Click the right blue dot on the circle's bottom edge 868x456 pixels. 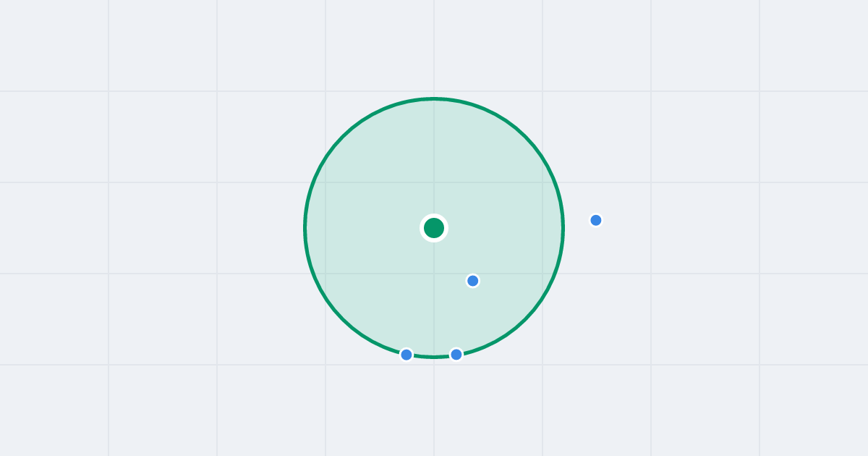456,355
